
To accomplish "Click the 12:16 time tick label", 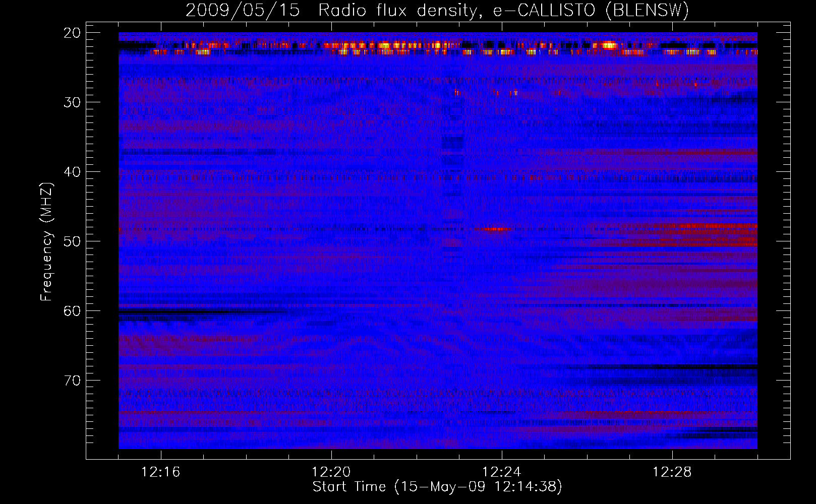I will [x=160, y=472].
